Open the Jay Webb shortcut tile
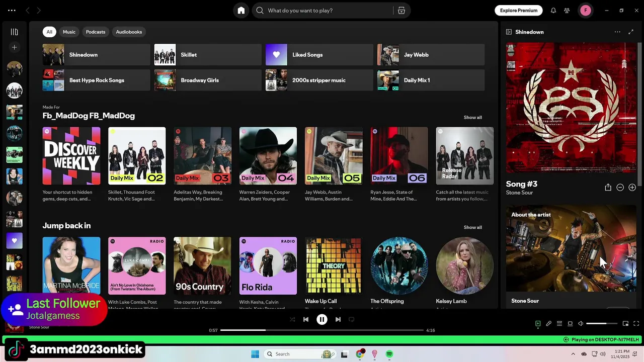 431,55
